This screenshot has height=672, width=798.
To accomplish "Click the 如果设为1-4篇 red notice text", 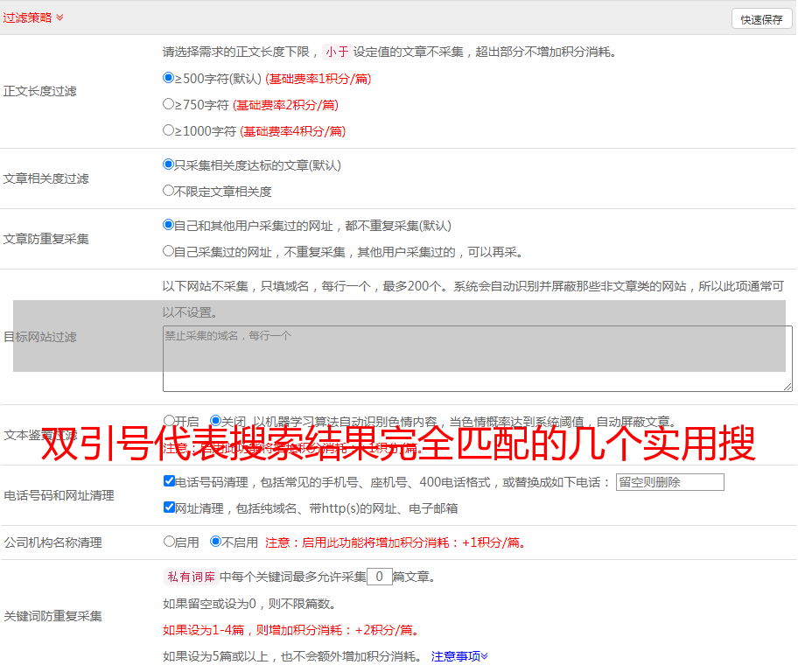I will (x=290, y=630).
